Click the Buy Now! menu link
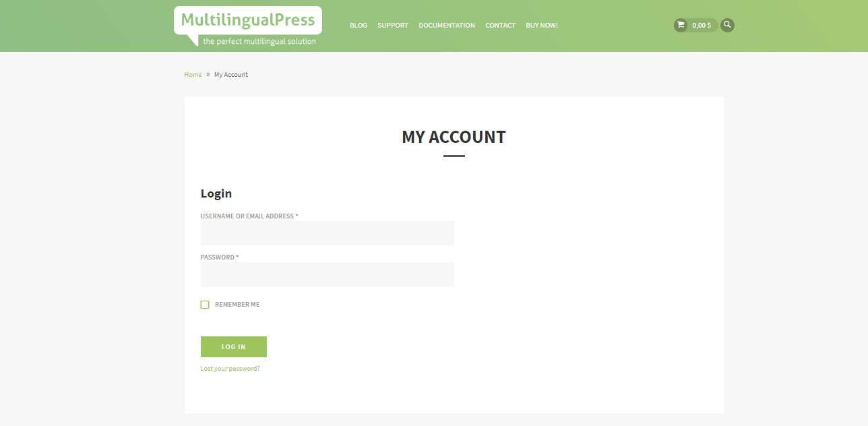Image resolution: width=868 pixels, height=426 pixels. point(542,26)
